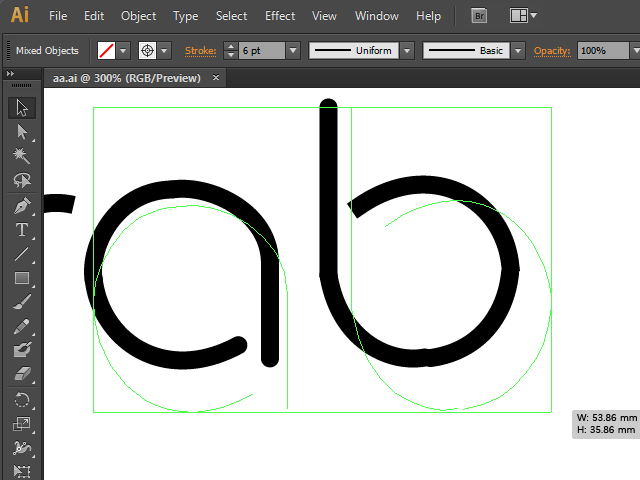The width and height of the screenshot is (640, 480).
Task: Click the Uniform stroke profile preview
Action: (x=353, y=51)
